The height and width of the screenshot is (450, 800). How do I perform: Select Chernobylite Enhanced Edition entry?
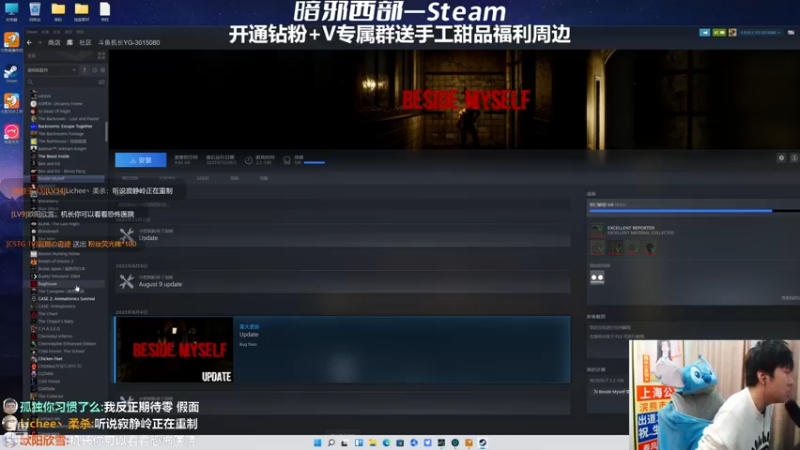[66, 344]
